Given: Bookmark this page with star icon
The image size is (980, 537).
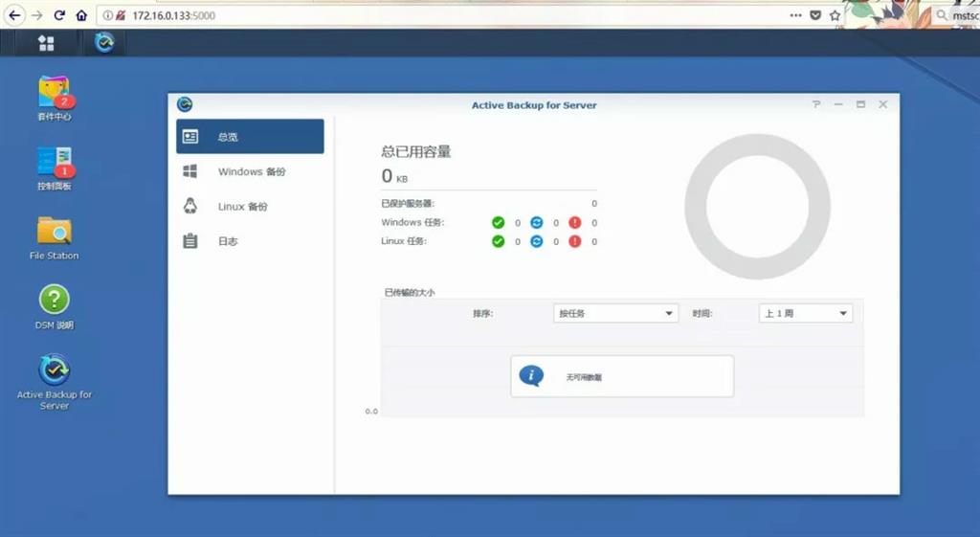Looking at the screenshot, I should [835, 15].
